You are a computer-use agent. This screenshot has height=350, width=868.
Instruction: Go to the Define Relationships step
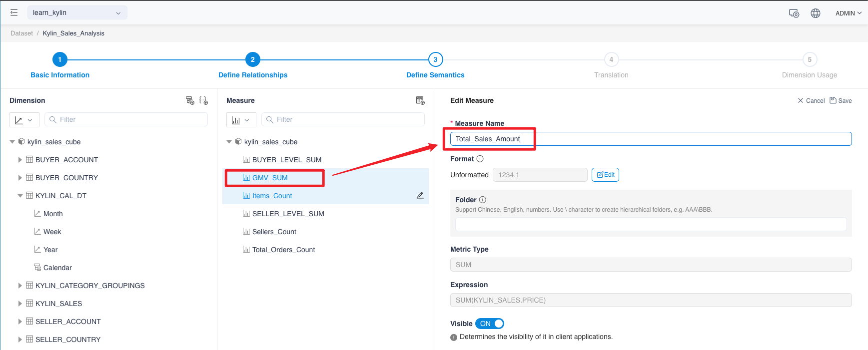[x=253, y=60]
